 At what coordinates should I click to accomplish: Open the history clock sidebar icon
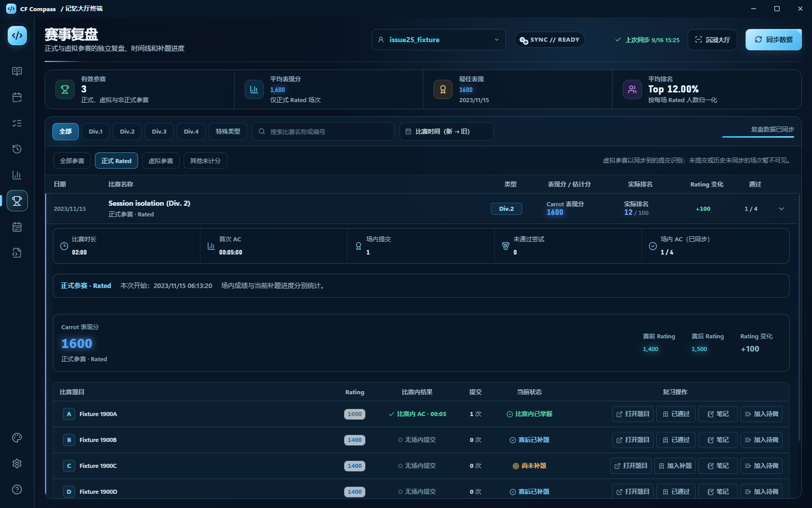17,149
